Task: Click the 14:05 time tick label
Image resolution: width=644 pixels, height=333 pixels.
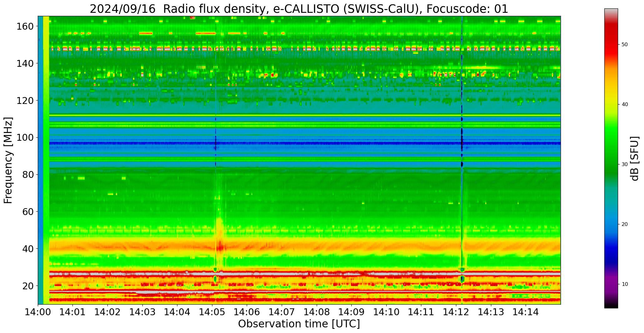Action: point(212,311)
